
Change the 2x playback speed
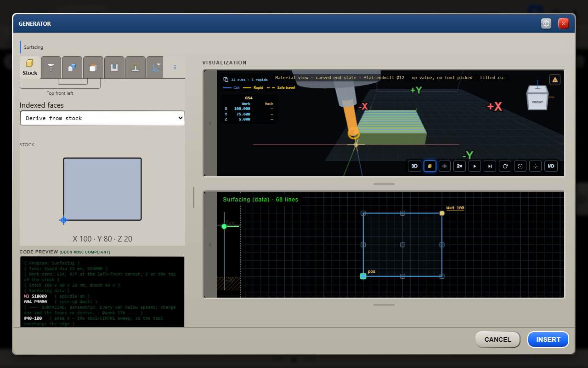pyautogui.click(x=460, y=166)
